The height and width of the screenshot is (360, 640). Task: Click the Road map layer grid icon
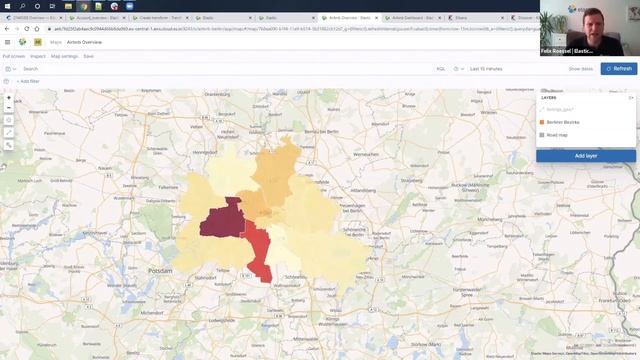click(x=542, y=135)
